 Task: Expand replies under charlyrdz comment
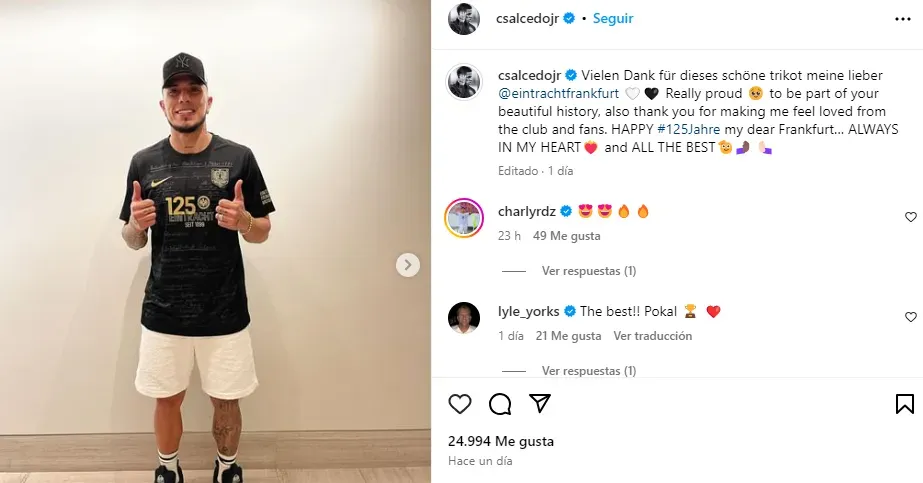pyautogui.click(x=589, y=271)
